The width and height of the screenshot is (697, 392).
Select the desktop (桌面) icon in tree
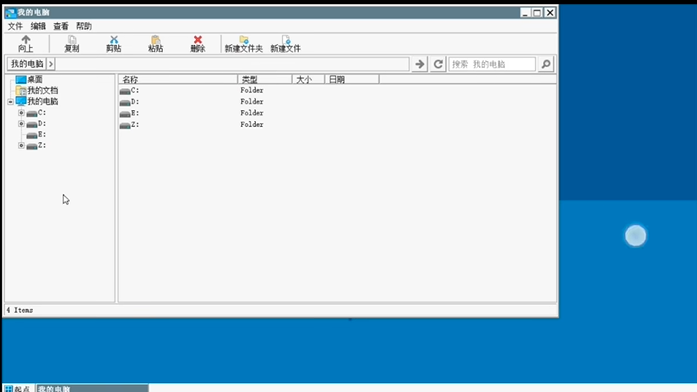point(21,80)
